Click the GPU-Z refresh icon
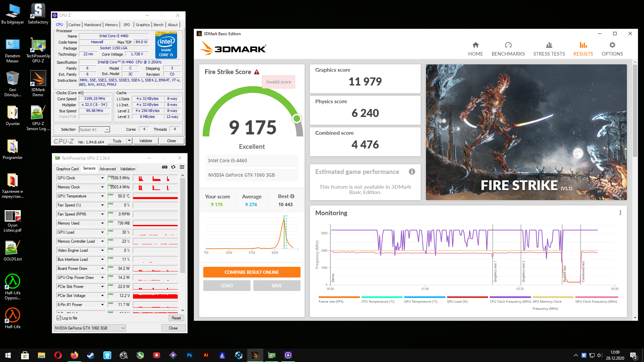644x362 pixels. click(x=173, y=167)
